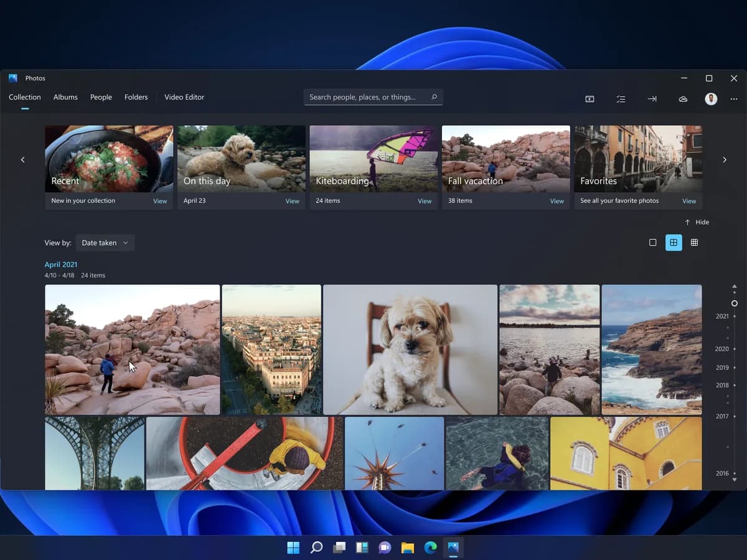Open the person floating in water photo
This screenshot has width=747, height=560.
(497, 453)
